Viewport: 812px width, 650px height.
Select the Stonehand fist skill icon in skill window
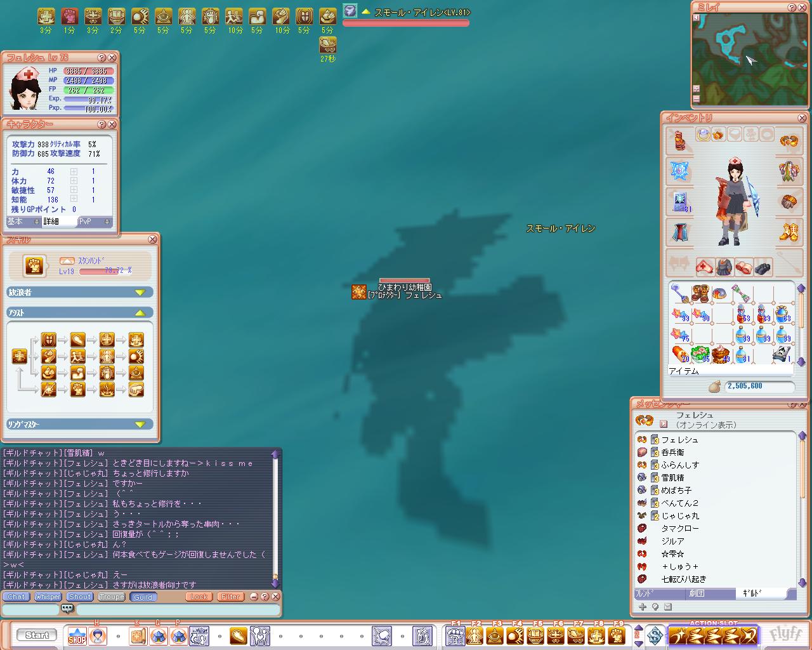34,266
